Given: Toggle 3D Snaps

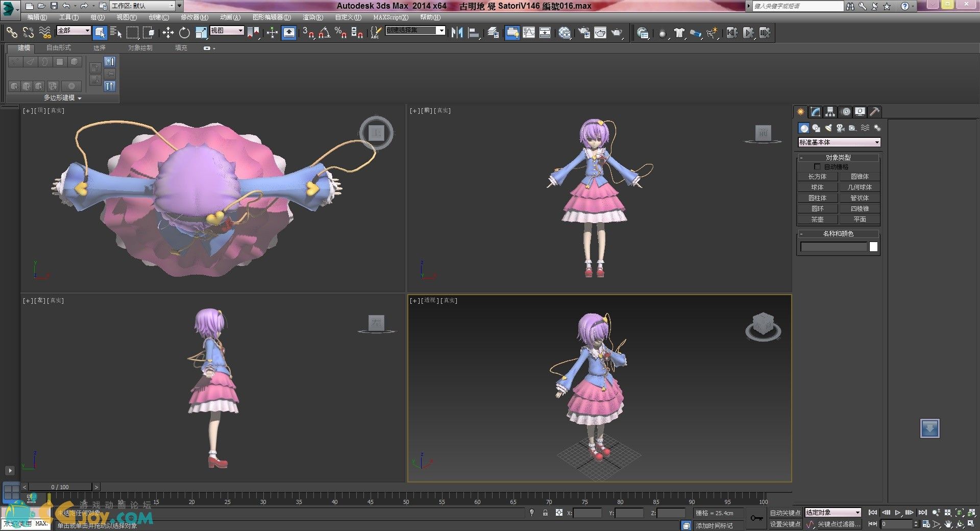Looking at the screenshot, I should pyautogui.click(x=308, y=33).
